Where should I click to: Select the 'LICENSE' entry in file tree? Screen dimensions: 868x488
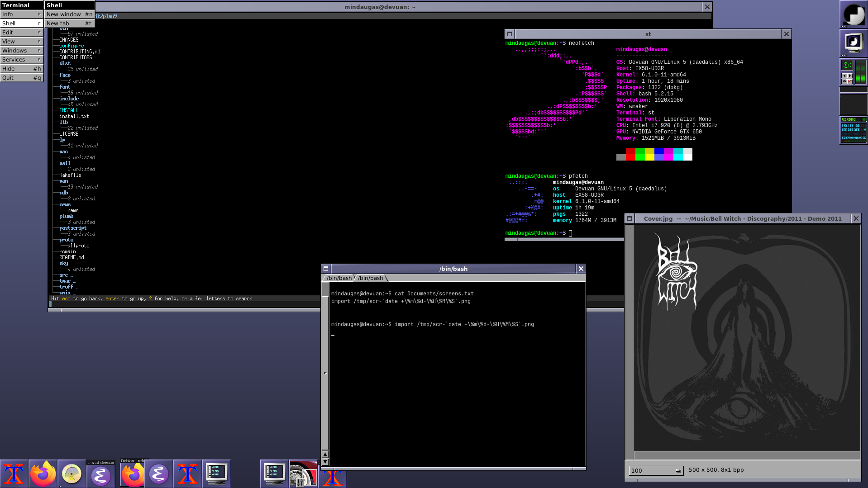[x=69, y=134]
